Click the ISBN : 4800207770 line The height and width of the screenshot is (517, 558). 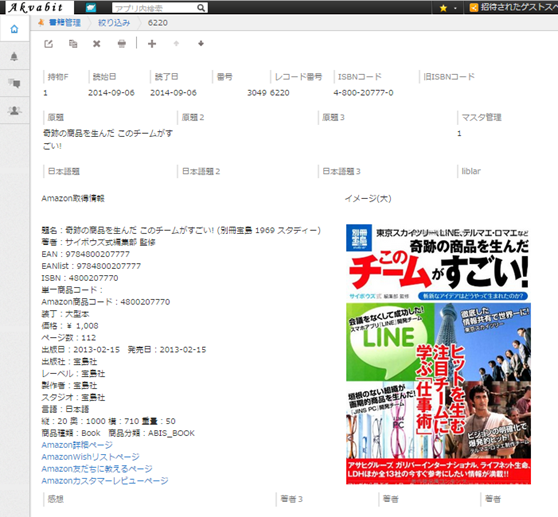[80, 278]
